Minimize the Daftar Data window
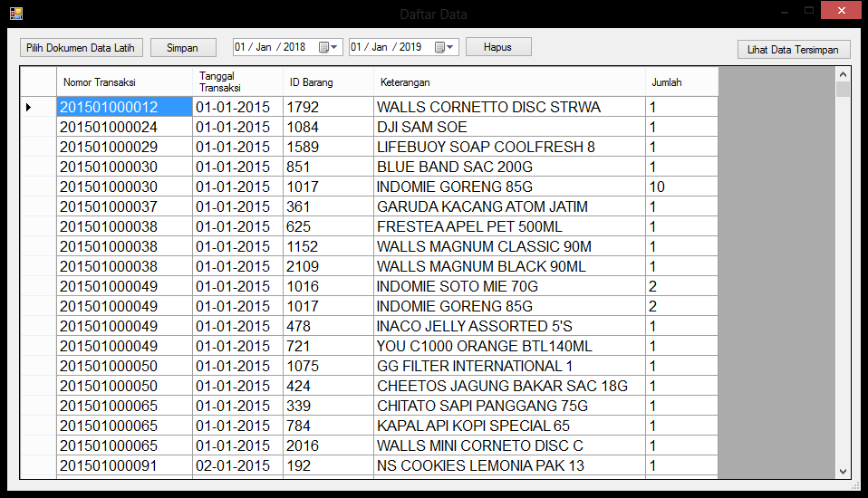Viewport: 868px width, 498px height. click(x=784, y=10)
